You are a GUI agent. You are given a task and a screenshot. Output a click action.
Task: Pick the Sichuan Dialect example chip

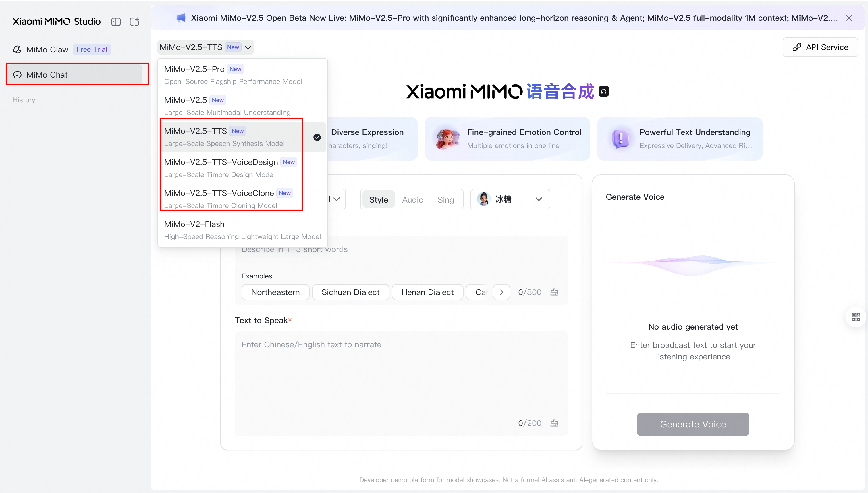(x=350, y=292)
